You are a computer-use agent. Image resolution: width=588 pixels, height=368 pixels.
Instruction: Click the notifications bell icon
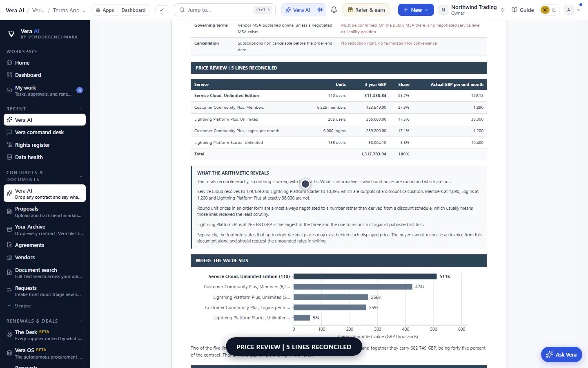tap(334, 10)
